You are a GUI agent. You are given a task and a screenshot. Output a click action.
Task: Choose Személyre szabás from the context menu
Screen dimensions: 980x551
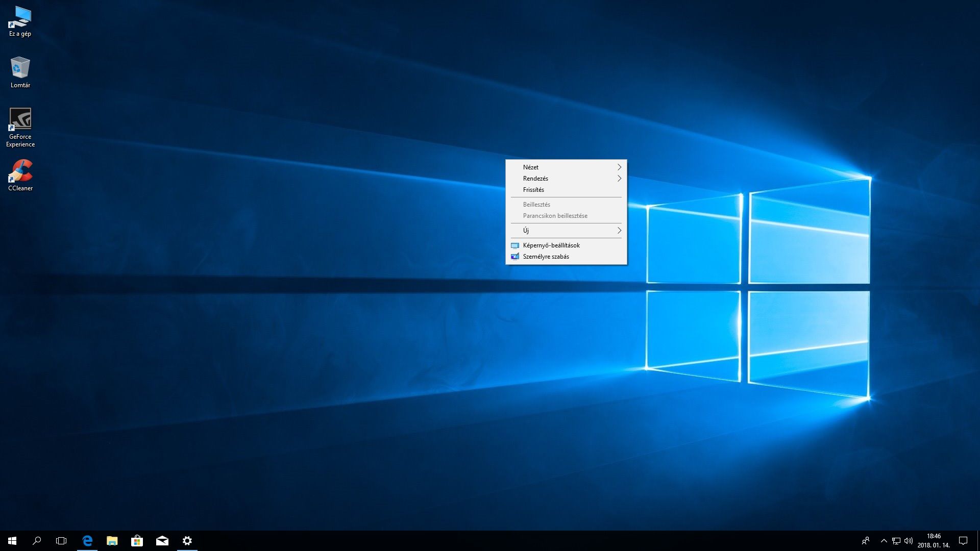(566, 257)
